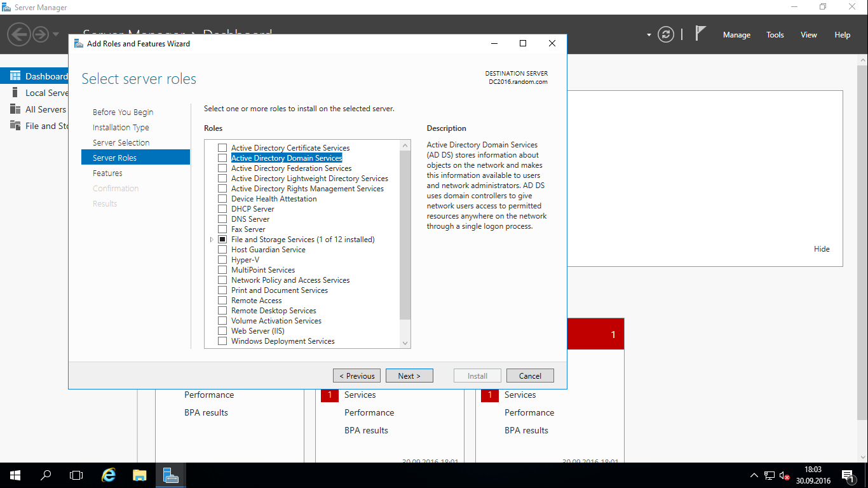Screen dimensions: 868x488
Task: Click the Server Manager refresh icon
Action: point(666,34)
